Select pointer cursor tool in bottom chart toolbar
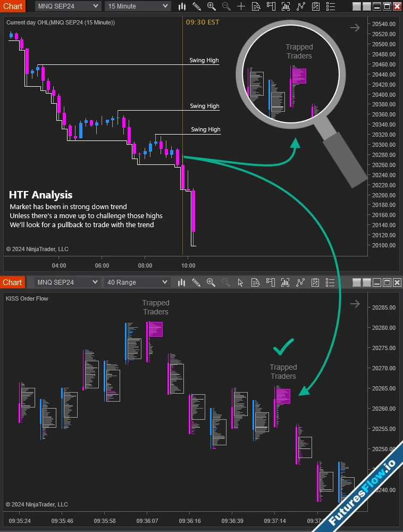 (241, 282)
